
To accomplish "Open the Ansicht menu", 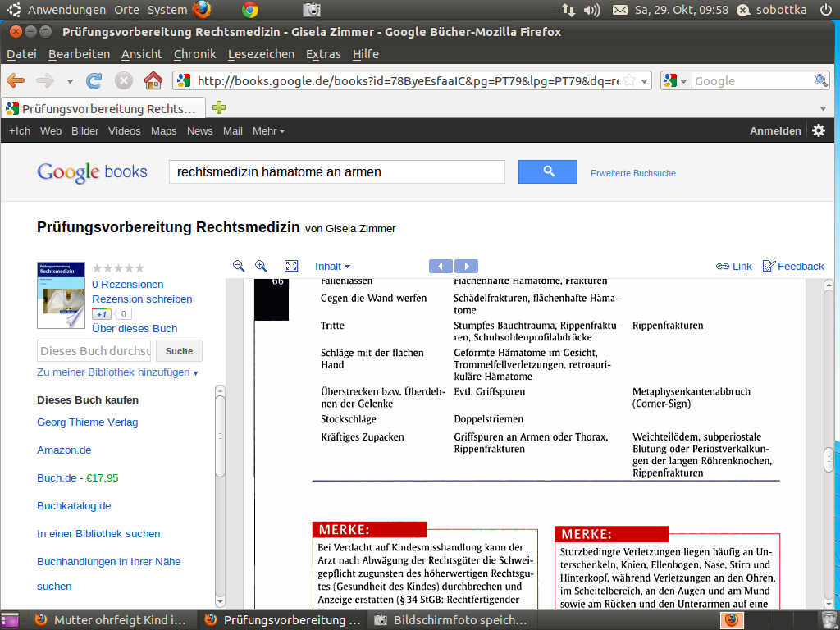I will (x=141, y=54).
